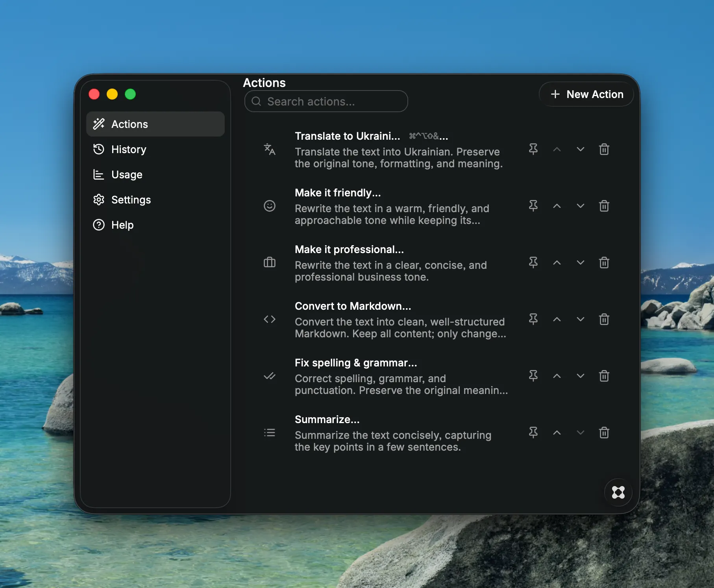The width and height of the screenshot is (714, 588).
Task: Open the floating four-dot app button
Action: (618, 492)
